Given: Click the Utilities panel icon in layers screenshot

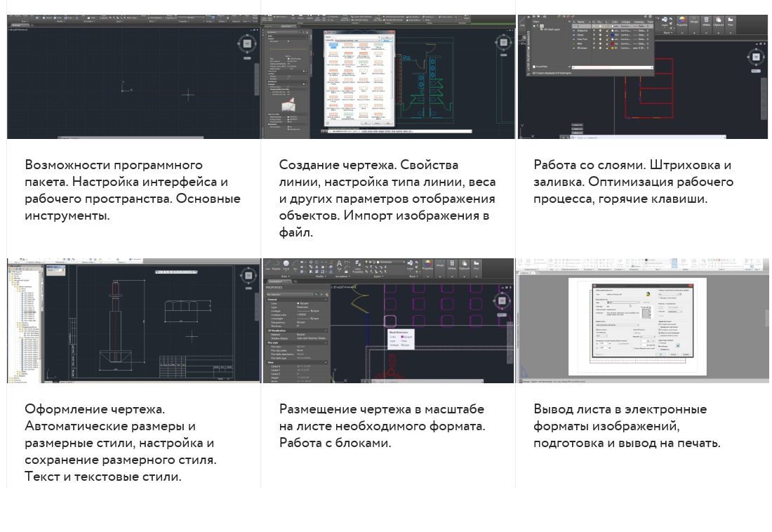Looking at the screenshot, I should (707, 21).
